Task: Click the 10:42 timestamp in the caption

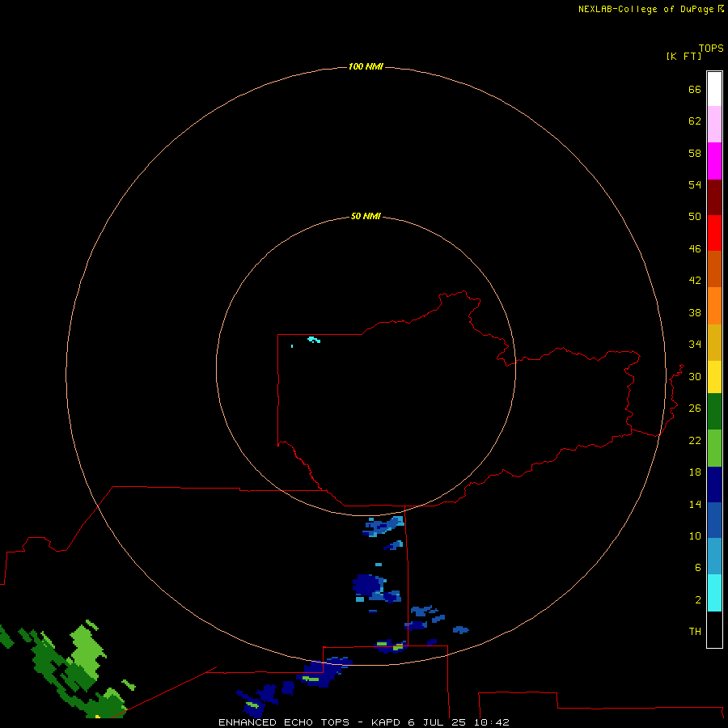Action: coord(492,722)
